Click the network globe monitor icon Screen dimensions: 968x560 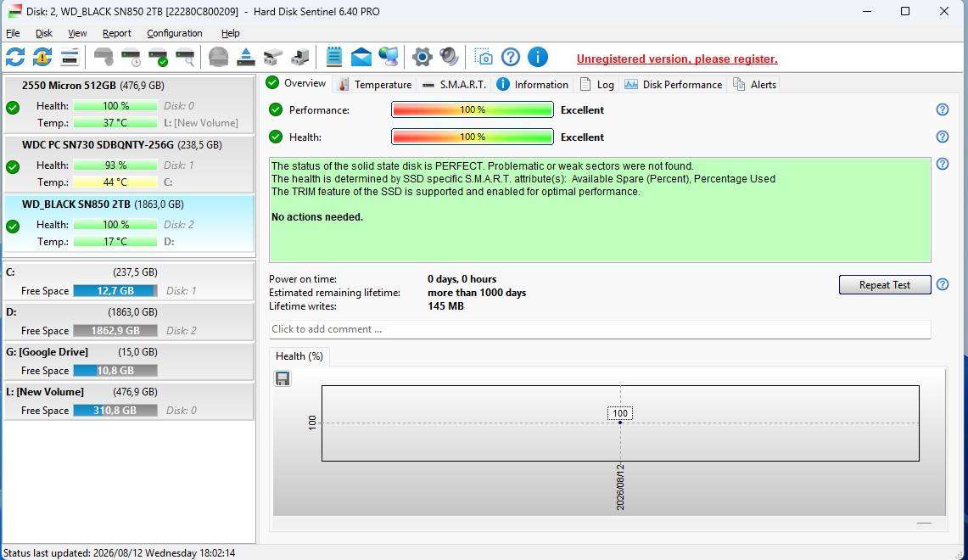click(x=389, y=57)
